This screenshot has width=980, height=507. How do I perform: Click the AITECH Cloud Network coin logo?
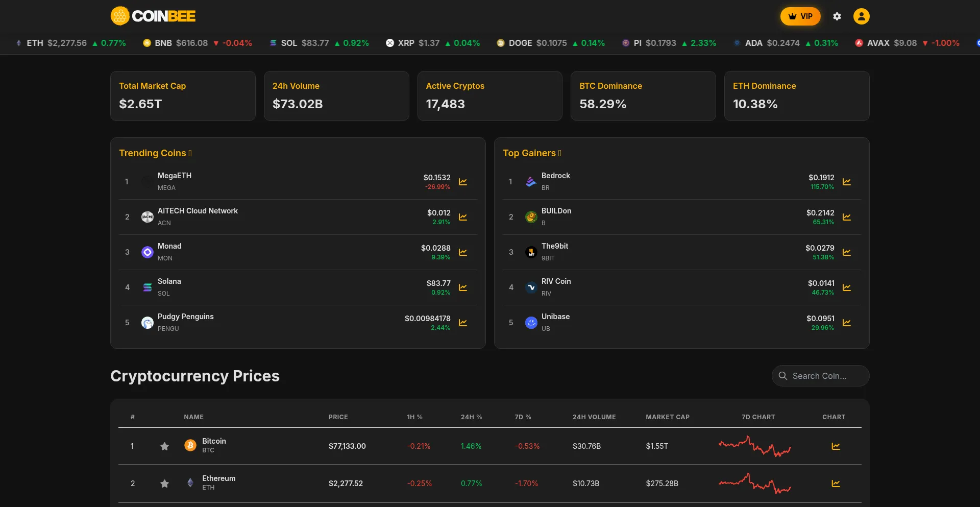[148, 217]
